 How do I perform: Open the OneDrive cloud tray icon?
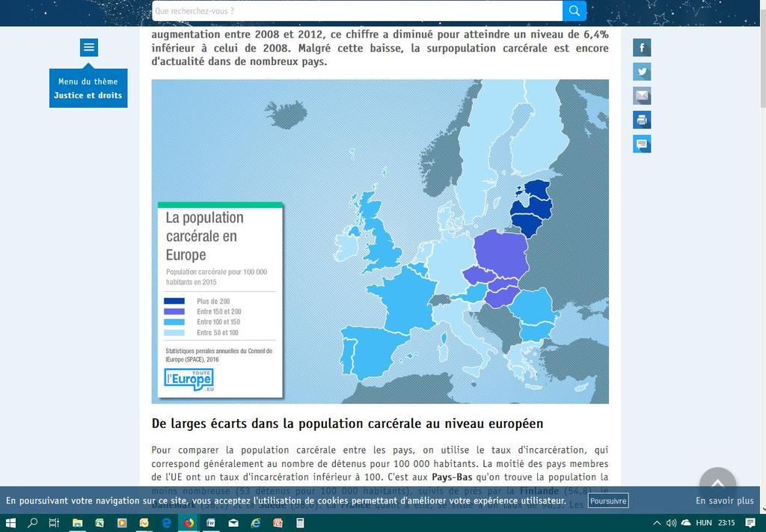[686, 523]
